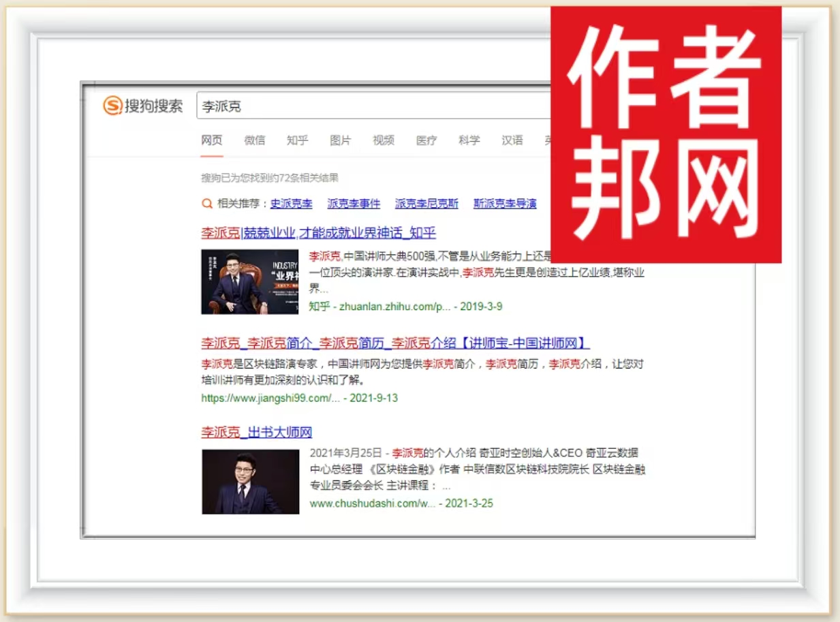Click the 李派克_出书大师网 result title

pos(256,433)
